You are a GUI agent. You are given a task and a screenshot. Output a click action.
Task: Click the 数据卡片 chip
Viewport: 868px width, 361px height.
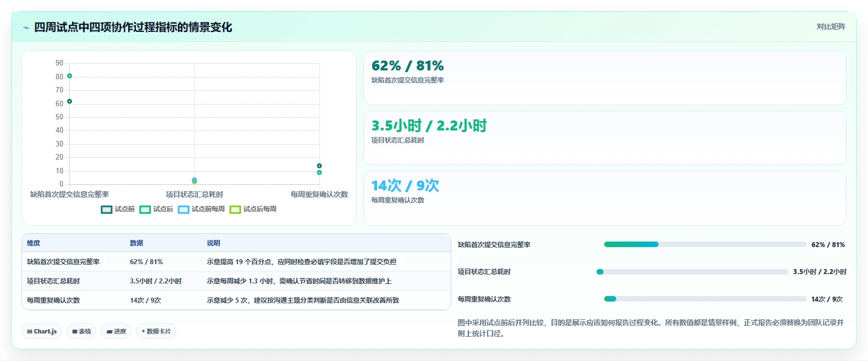[x=156, y=331]
